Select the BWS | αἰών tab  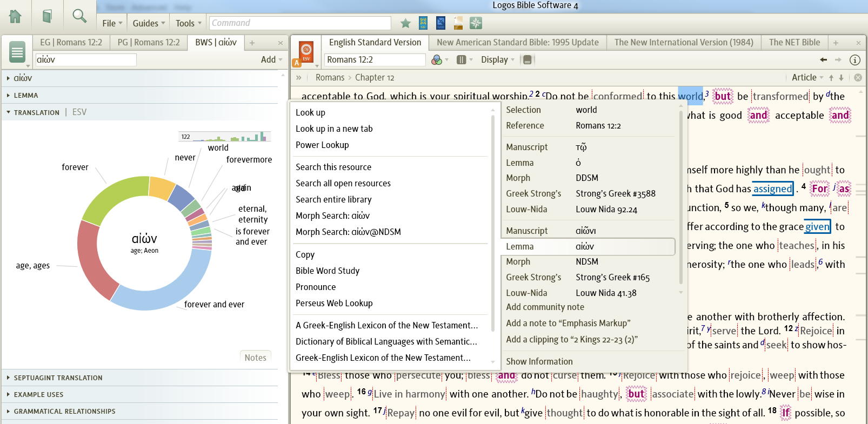click(x=216, y=43)
